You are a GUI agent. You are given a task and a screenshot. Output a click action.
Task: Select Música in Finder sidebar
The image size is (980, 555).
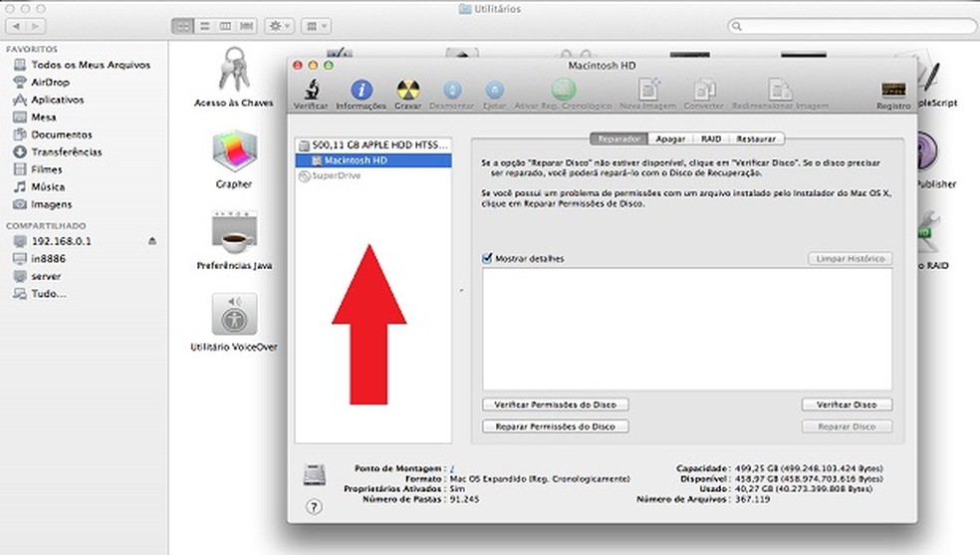click(48, 187)
